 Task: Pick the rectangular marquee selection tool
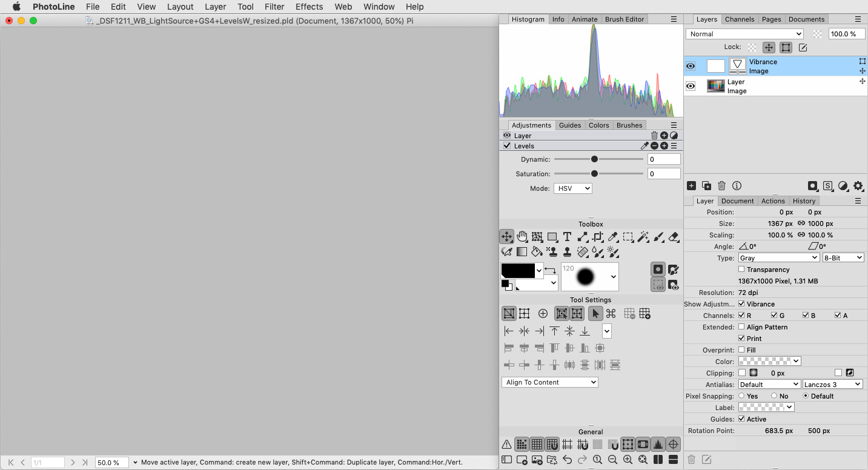coord(628,237)
